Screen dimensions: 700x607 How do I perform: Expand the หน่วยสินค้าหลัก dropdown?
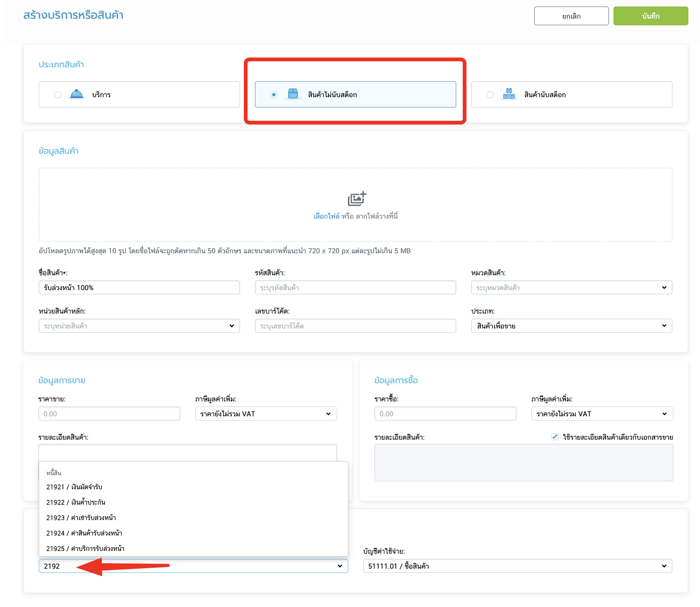[139, 326]
